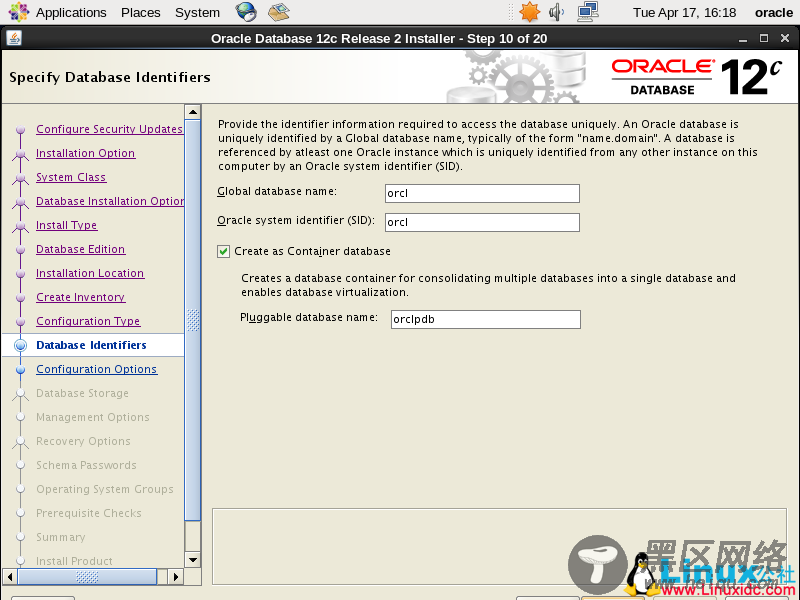Open the System menu

point(197,12)
